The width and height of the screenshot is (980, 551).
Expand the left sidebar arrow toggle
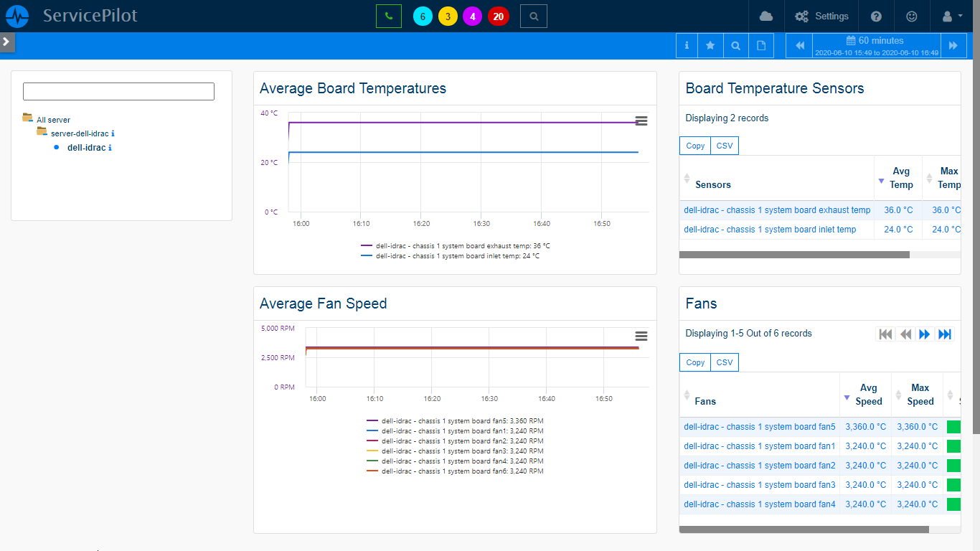tap(6, 42)
